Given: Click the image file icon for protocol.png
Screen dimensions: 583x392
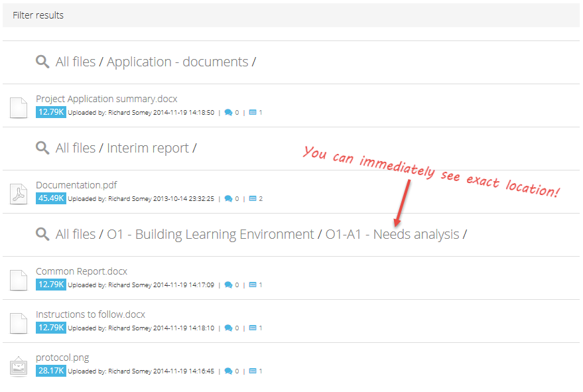Looking at the screenshot, I should click(x=19, y=366).
